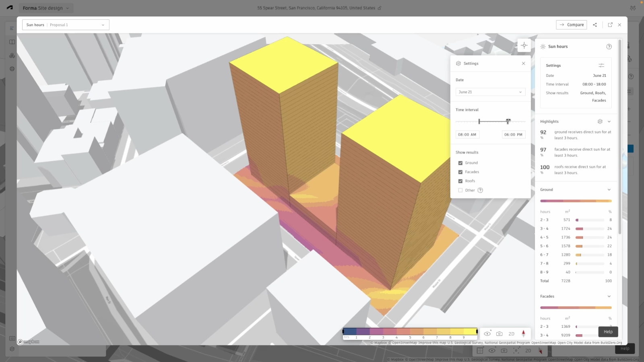The width and height of the screenshot is (644, 362).
Task: Click the 06:00 PM end time field
Action: point(513,135)
